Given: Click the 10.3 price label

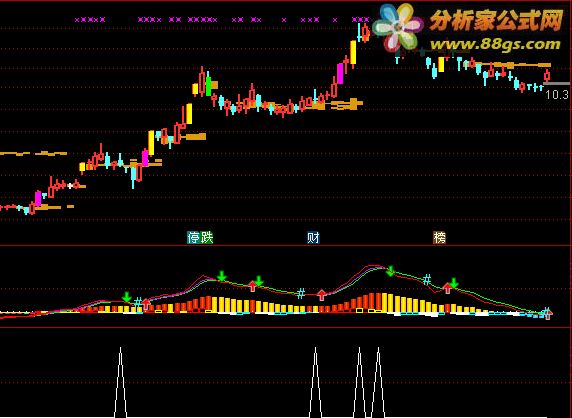Looking at the screenshot, I should [x=557, y=95].
